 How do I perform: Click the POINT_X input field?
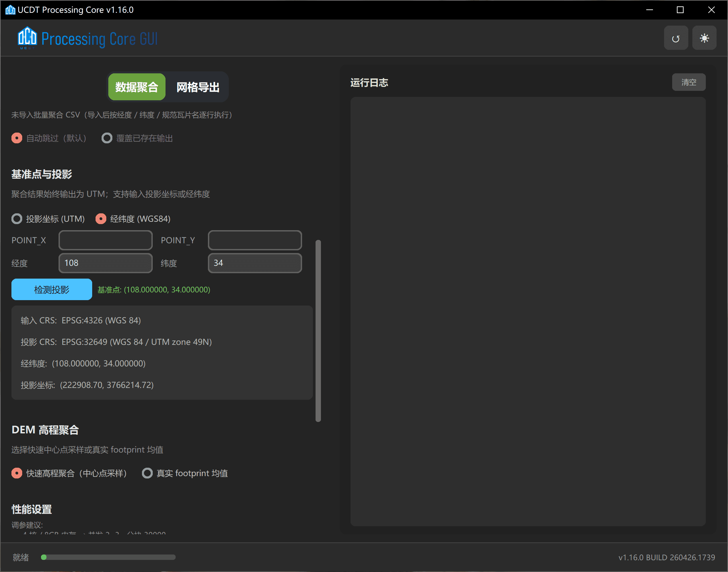(x=106, y=240)
